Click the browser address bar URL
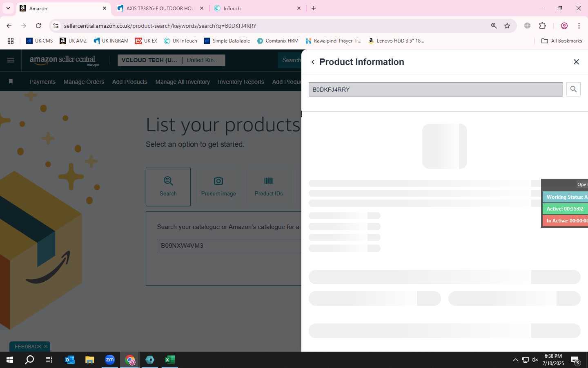Screen dimensions: 588x368 click(160, 26)
